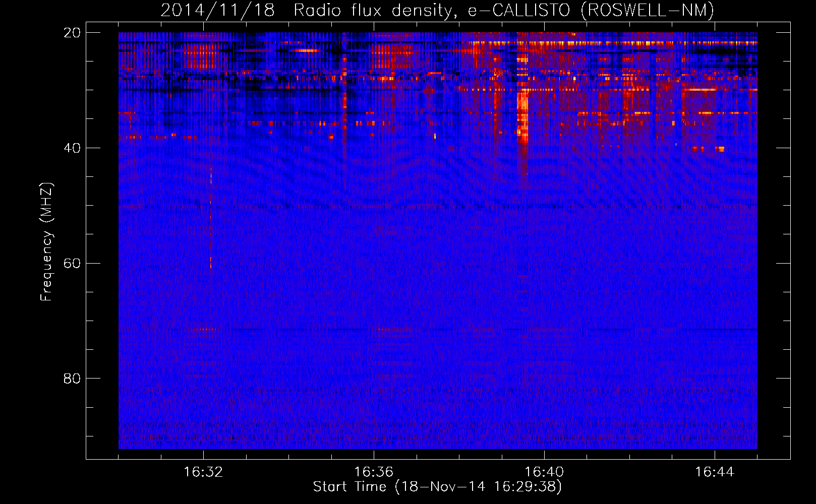Click the '80' frequency tick label
This screenshot has height=504, width=816.
[72, 379]
